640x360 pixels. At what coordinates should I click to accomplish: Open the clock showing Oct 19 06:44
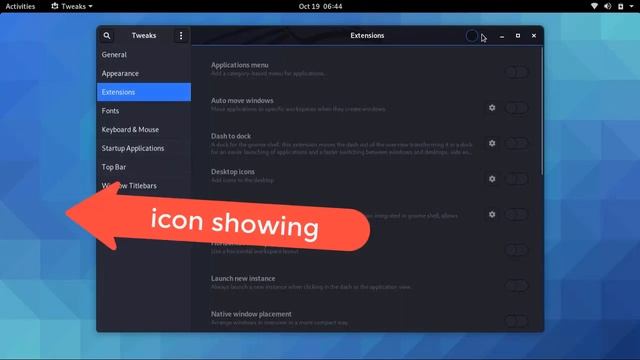(320, 6)
